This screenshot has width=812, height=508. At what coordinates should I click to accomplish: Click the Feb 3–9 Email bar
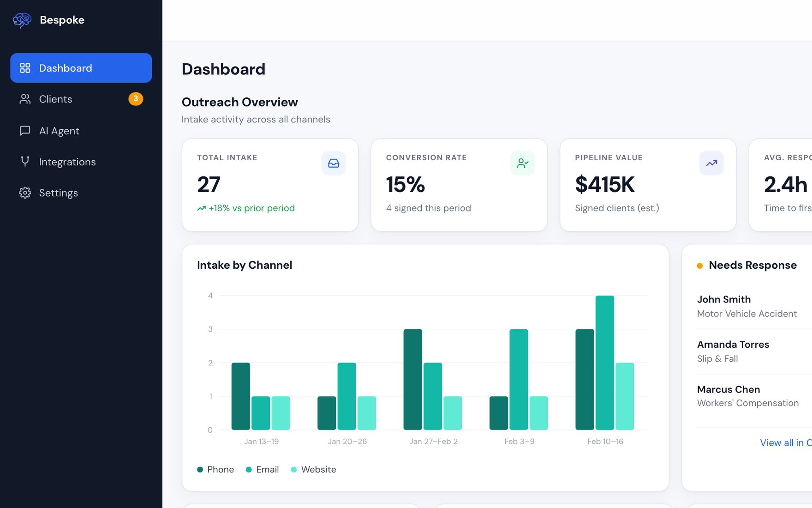(519, 380)
